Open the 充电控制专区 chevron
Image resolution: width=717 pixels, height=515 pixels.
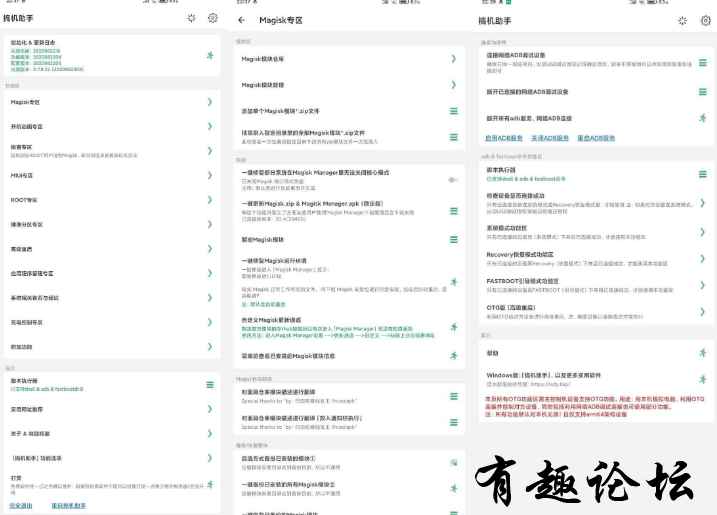pos(210,322)
